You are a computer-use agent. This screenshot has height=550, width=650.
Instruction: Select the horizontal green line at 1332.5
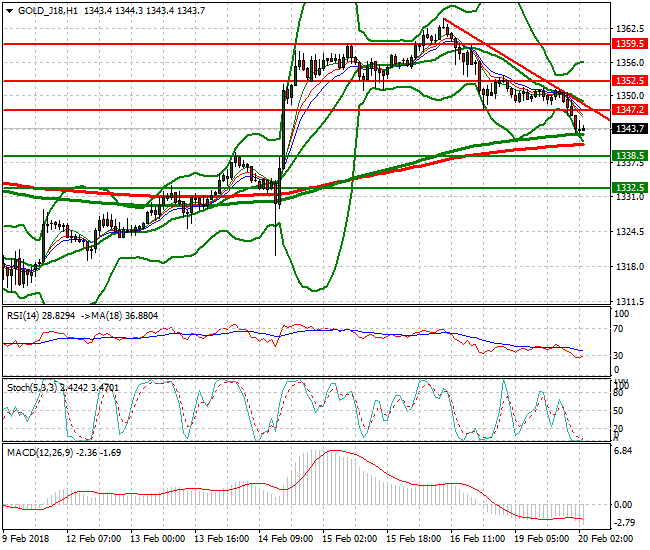(307, 187)
